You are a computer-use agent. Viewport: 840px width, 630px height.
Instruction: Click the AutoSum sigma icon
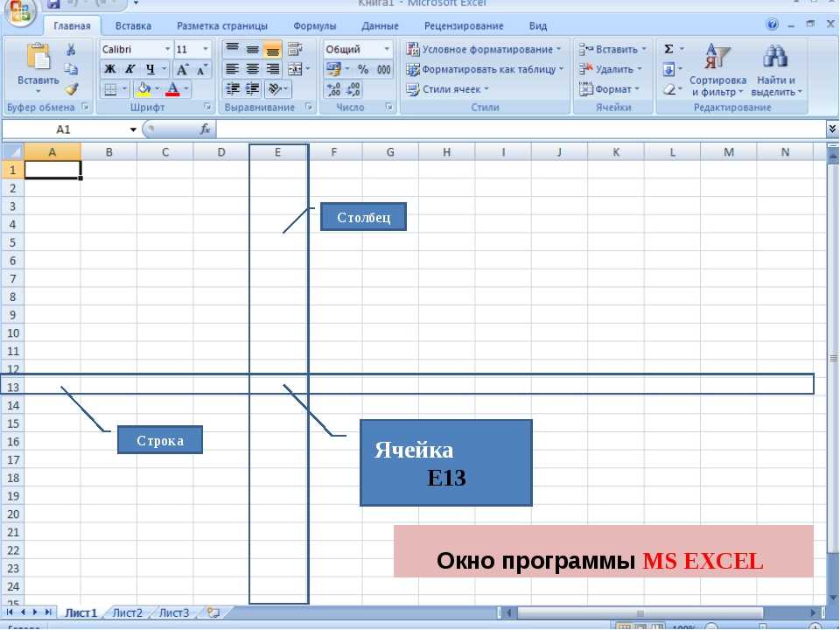(668, 49)
